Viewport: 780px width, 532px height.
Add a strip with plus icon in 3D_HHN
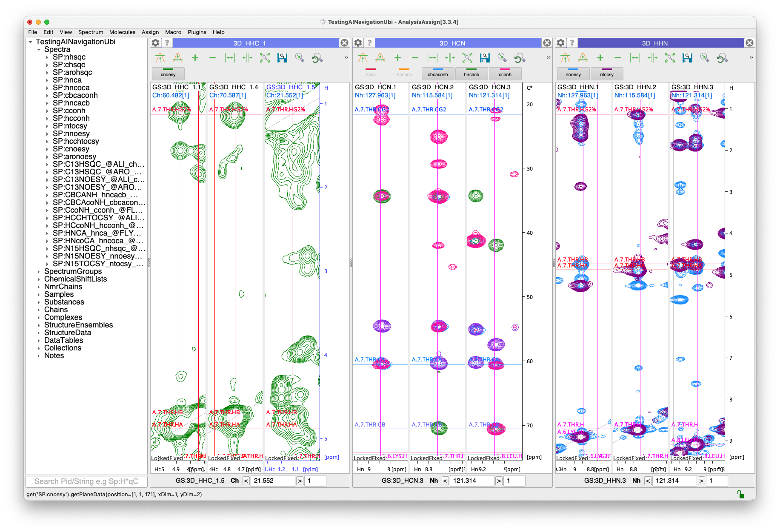[x=600, y=58]
